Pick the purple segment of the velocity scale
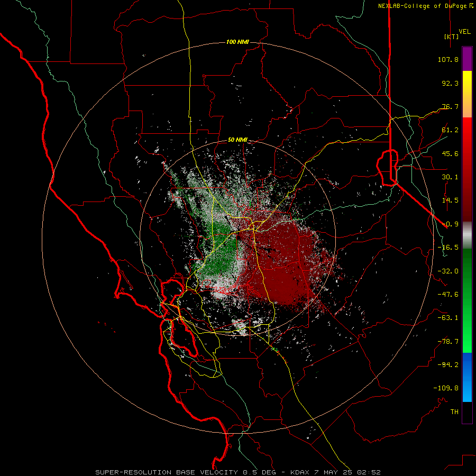Screen dimensions: 476x476 pos(467,59)
